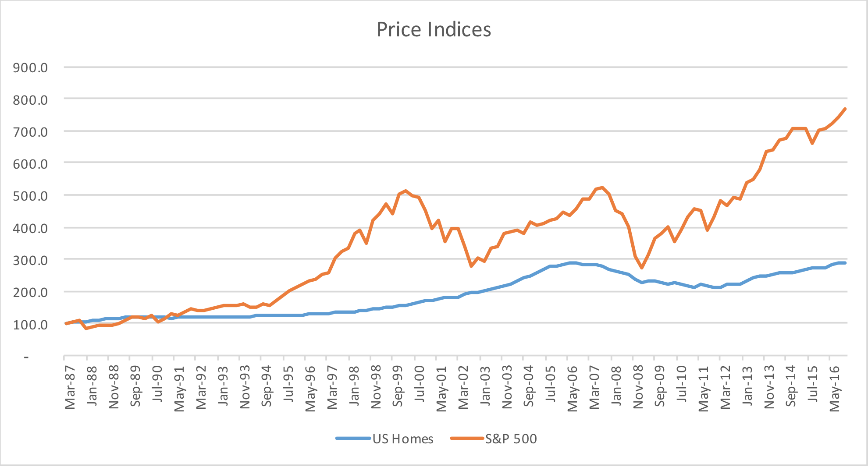Select the 100.0 value axis label
This screenshot has width=868, height=467.
30,324
